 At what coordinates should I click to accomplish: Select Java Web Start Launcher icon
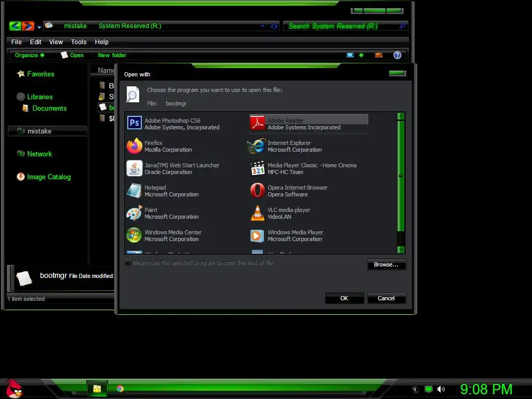135,168
